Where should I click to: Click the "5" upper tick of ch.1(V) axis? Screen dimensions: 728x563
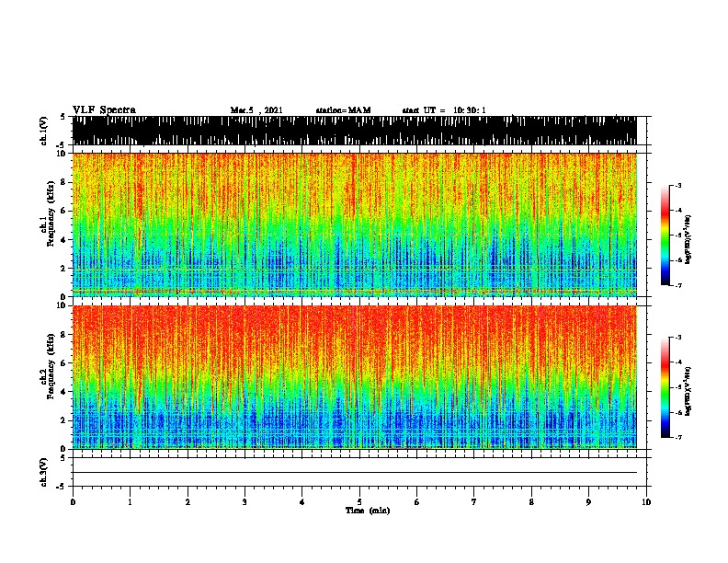(x=63, y=117)
